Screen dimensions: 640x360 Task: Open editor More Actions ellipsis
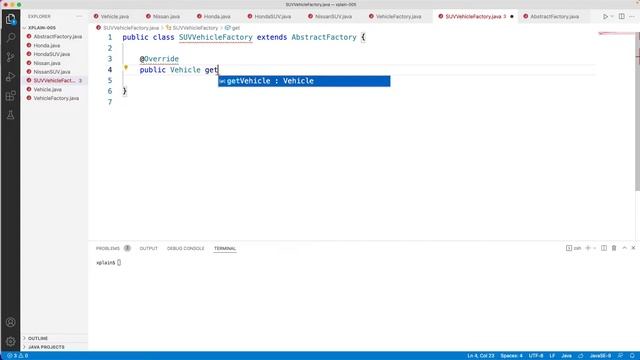632,16
